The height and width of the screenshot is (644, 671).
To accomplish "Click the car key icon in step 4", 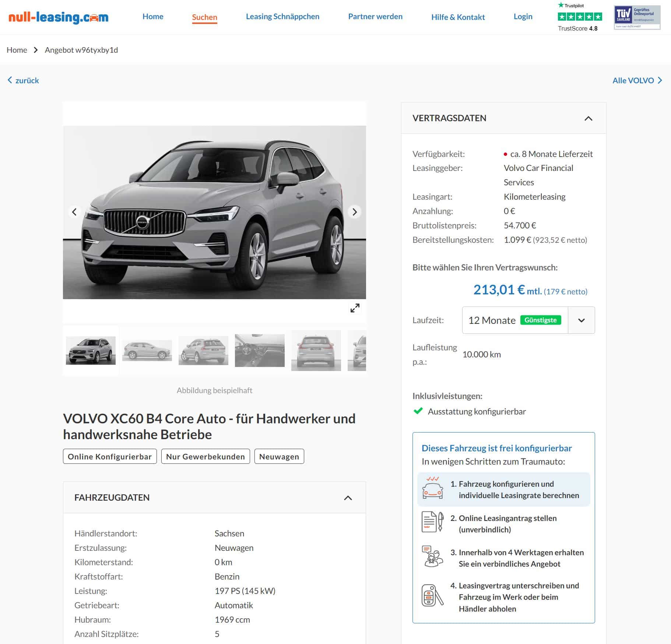I will [x=432, y=595].
